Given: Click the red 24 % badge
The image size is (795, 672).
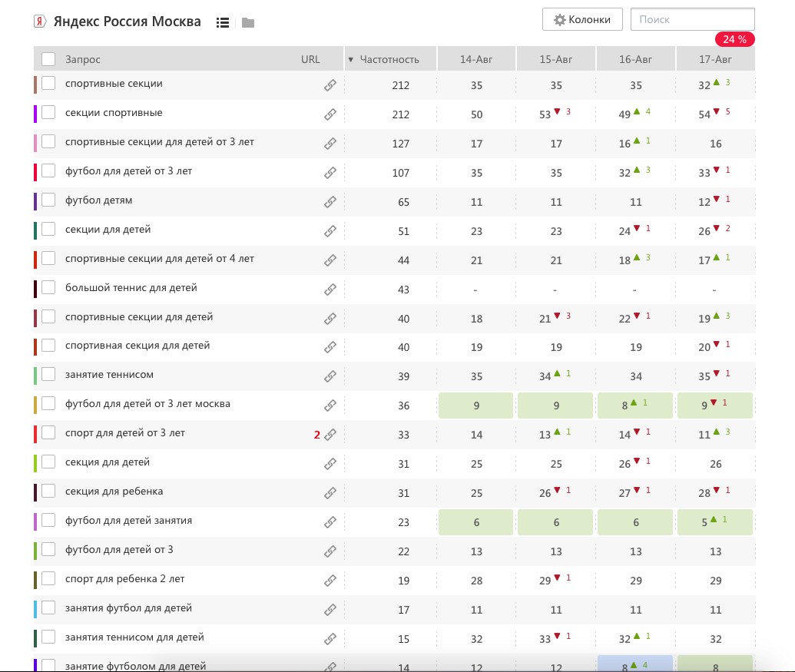Looking at the screenshot, I should coord(734,39).
